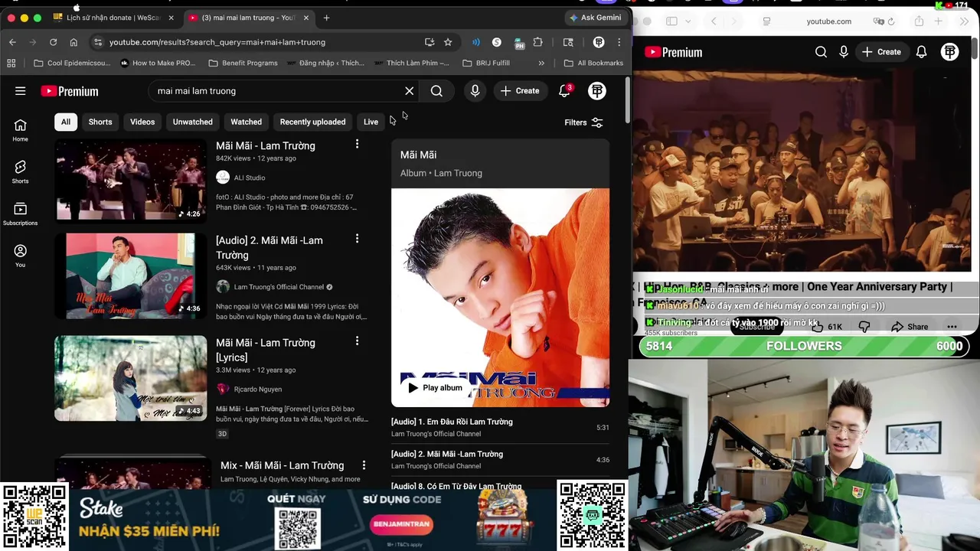
Task: Open Mãi Mãi - Lam Trường 4:26 thumbnail
Action: pos(130,181)
